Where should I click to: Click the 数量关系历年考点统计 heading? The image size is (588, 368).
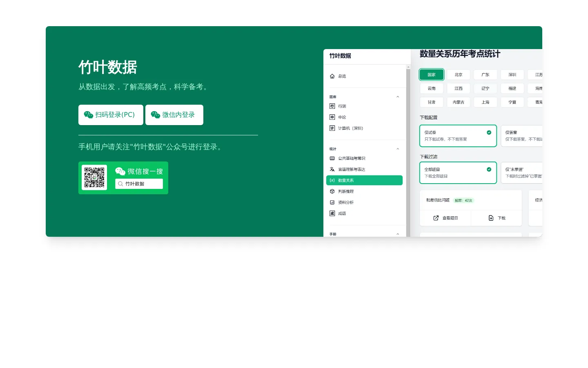pos(460,54)
